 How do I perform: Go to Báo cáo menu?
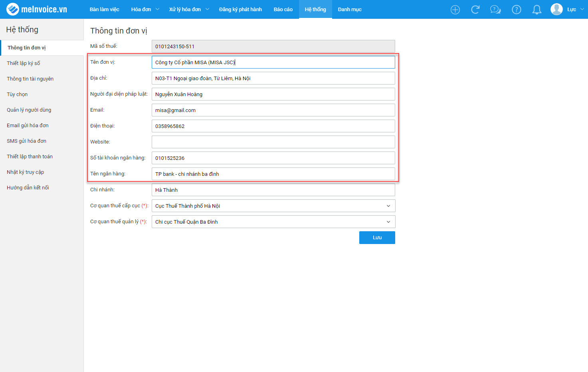coord(283,9)
